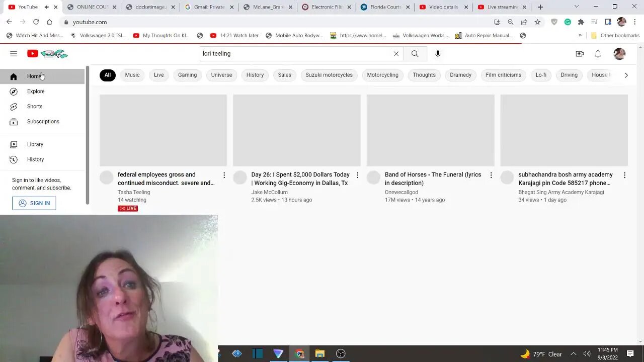
Task: Select the Gaming filter chip
Action: 187,75
